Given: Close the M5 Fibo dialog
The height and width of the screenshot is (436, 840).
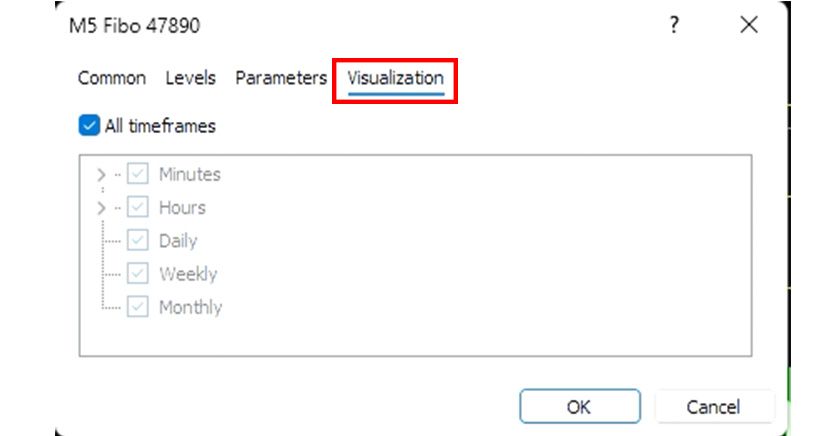Looking at the screenshot, I should pyautogui.click(x=748, y=26).
